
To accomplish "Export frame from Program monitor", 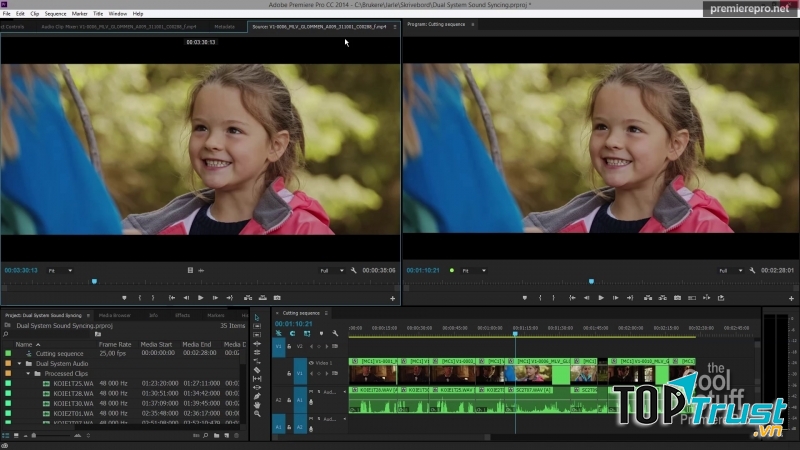I will pos(678,298).
